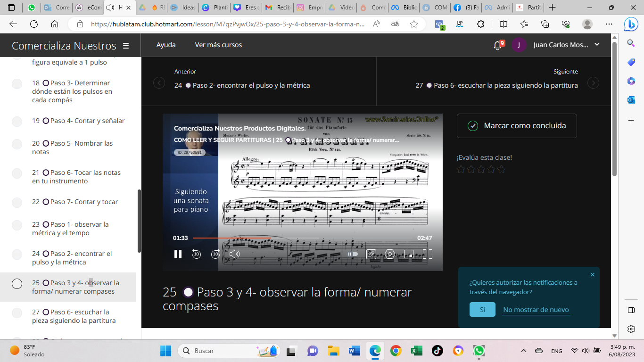Show hidden system tray icons

point(524,351)
